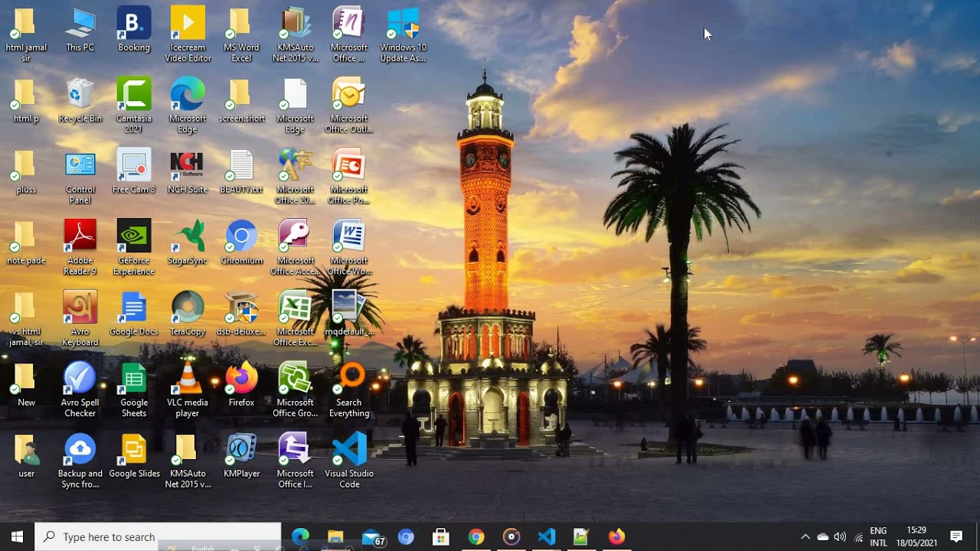Select the NCH Suite desktop icon
The width and height of the screenshot is (980, 551).
click(x=188, y=172)
